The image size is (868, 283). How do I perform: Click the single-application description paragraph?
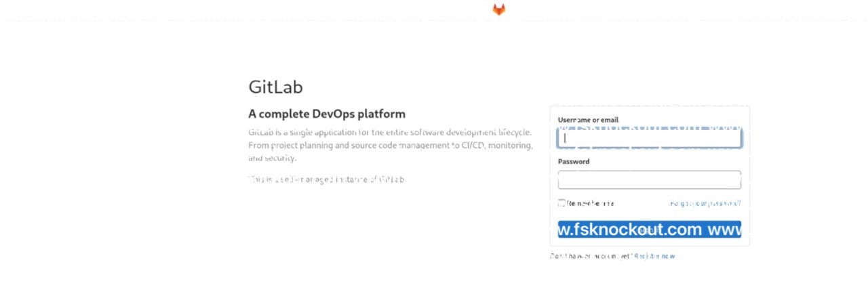coord(389,133)
